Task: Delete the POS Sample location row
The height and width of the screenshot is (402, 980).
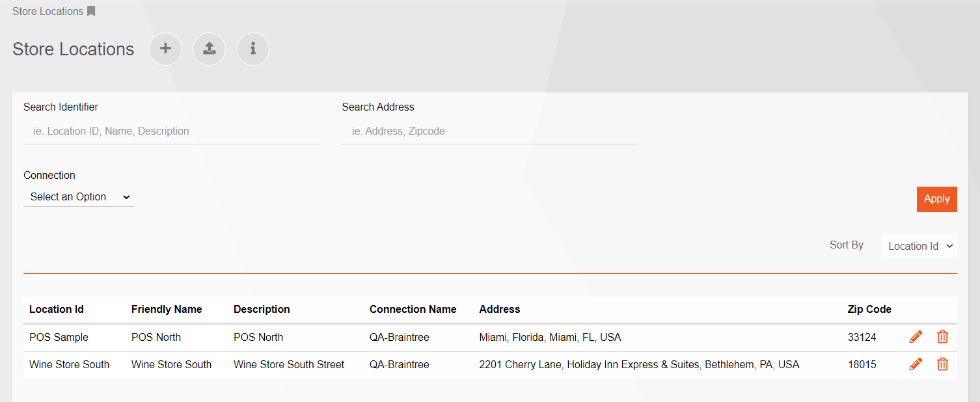Action: pos(942,337)
